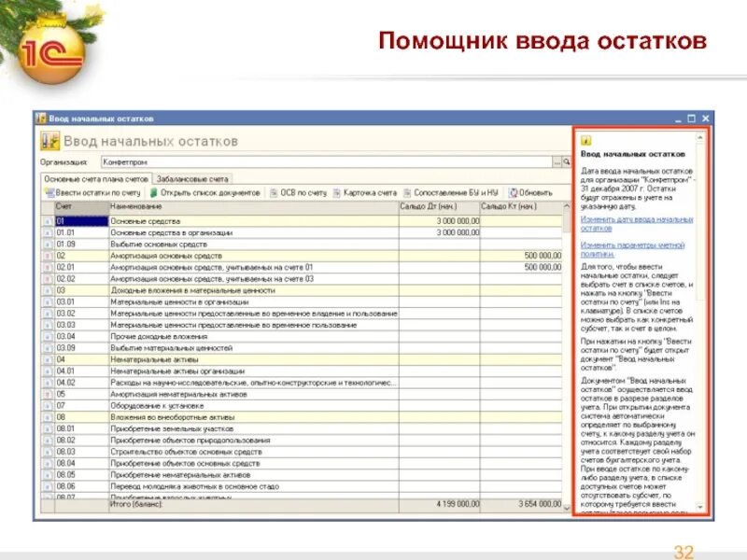
Task: Click row icon of account 03.04
Action: [48, 337]
